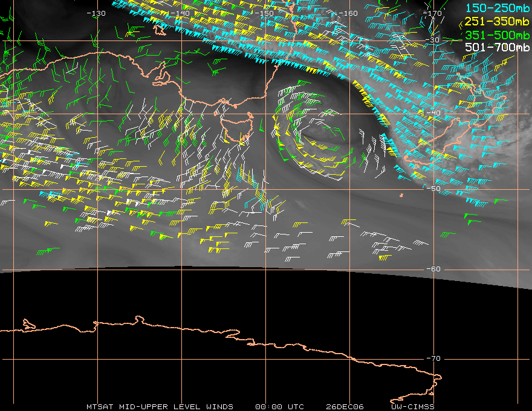Click the -130 longitude label

pyautogui.click(x=96, y=13)
